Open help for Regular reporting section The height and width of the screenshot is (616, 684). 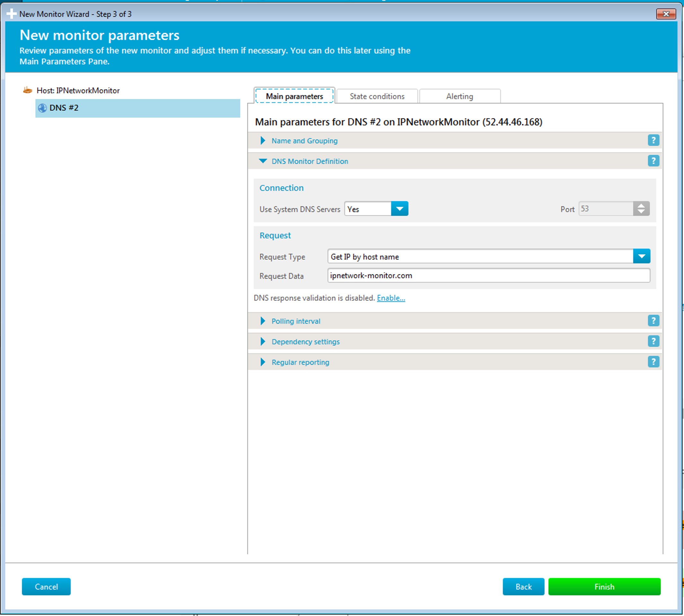coord(653,362)
